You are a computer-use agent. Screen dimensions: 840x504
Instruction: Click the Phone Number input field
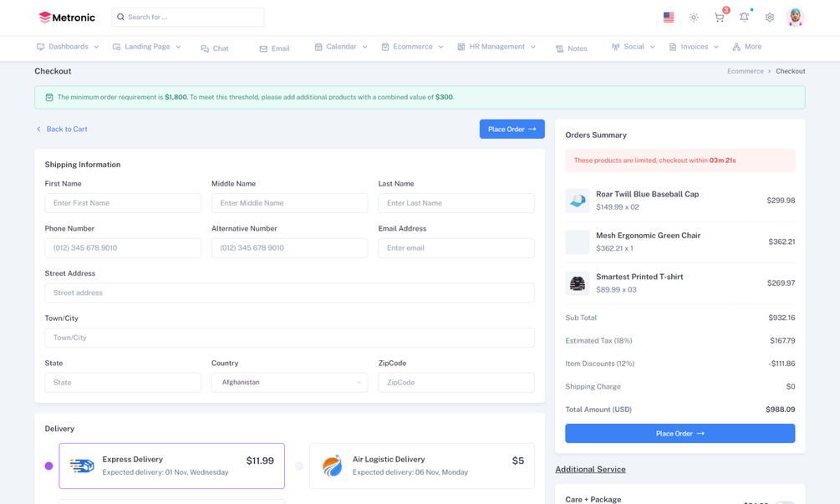point(123,248)
